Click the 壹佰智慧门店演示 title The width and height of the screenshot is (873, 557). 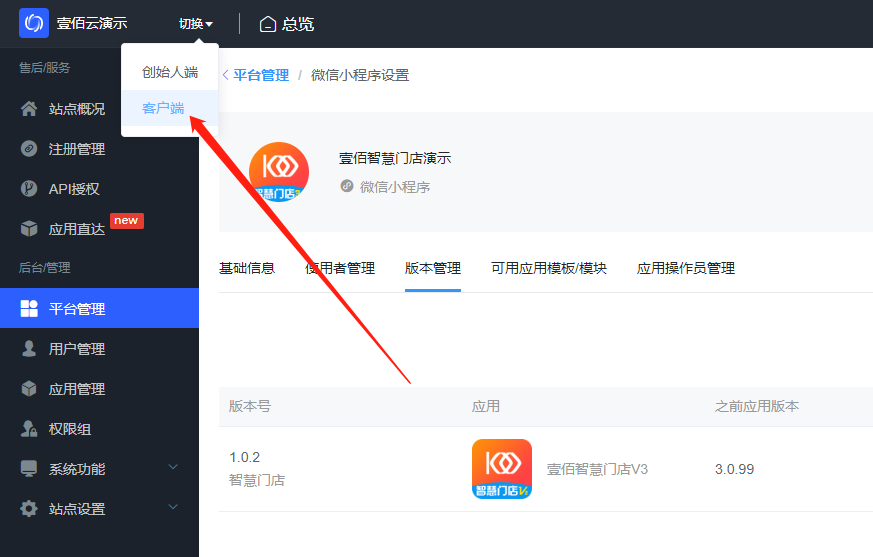click(395, 158)
